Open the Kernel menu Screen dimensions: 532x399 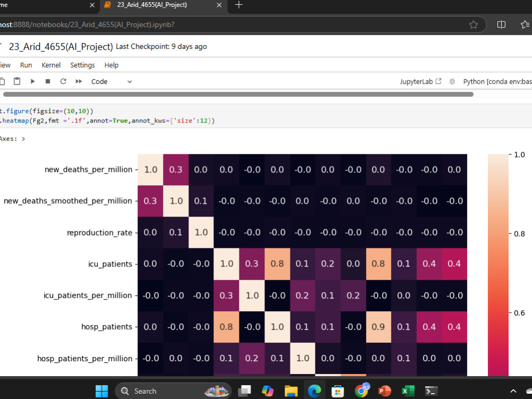[x=51, y=65]
